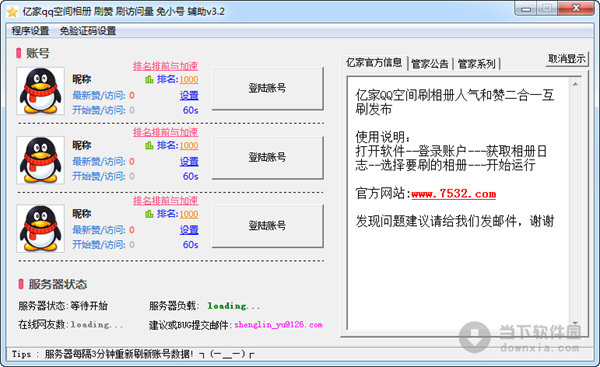
Task: Click the 在线网友数 loading text
Action: [x=71, y=325]
